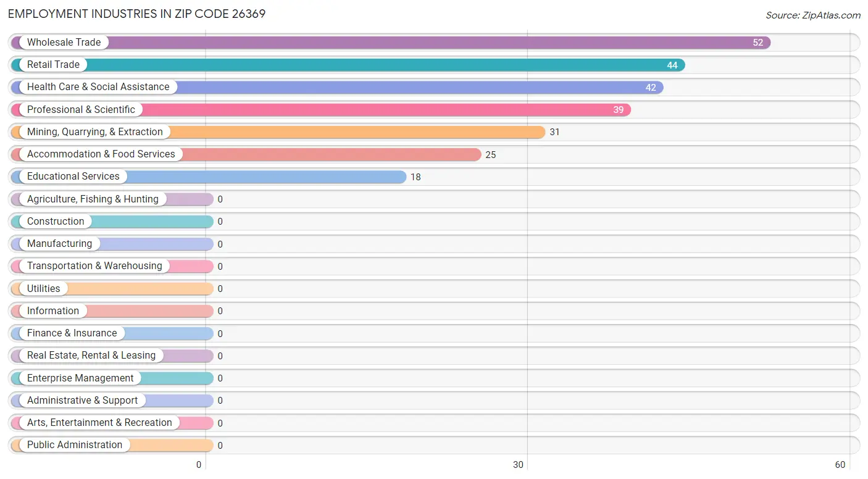Select Enterprise Management label
The height and width of the screenshot is (479, 868).
click(x=80, y=378)
